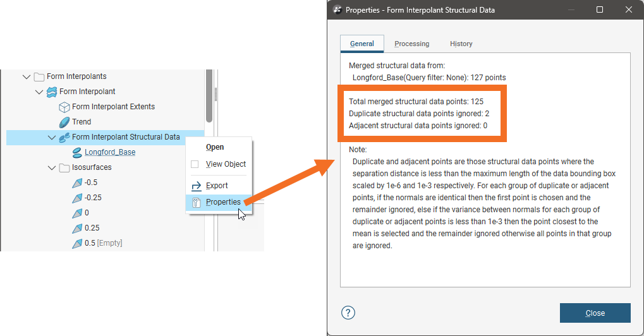Screen dimensions: 644x336
Task: Click 'Duplicate structural data points ignored: 2' text
Action: coord(419,114)
